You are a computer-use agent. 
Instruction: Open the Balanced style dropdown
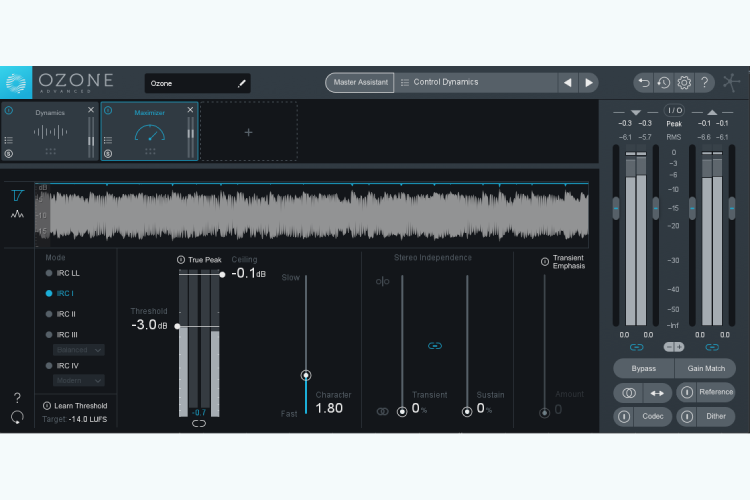pos(78,350)
